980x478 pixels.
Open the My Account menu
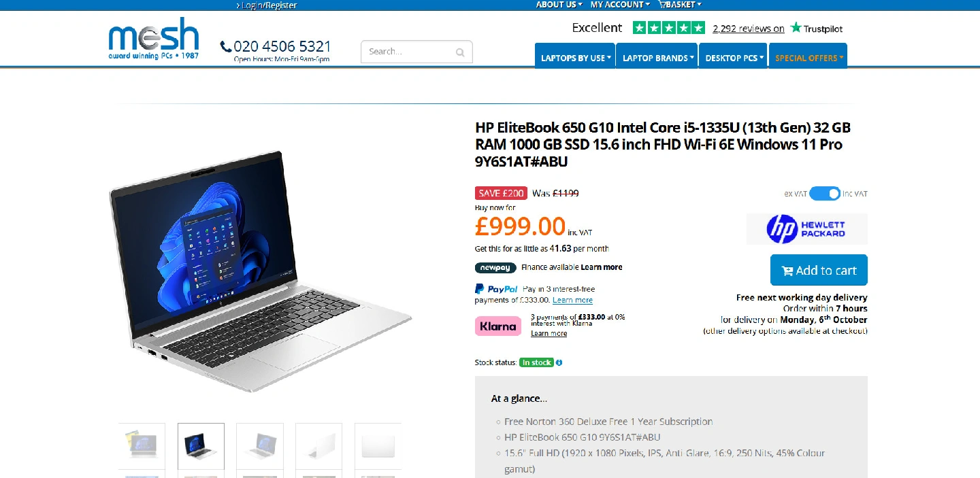point(620,5)
